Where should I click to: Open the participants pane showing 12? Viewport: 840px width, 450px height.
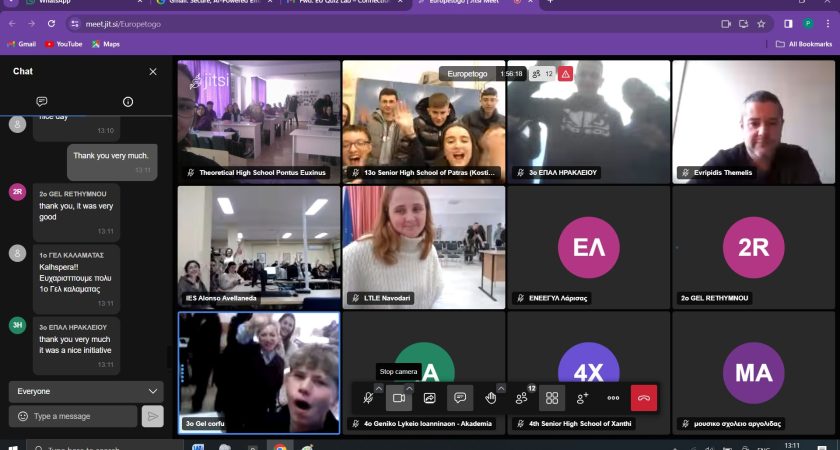(x=521, y=398)
